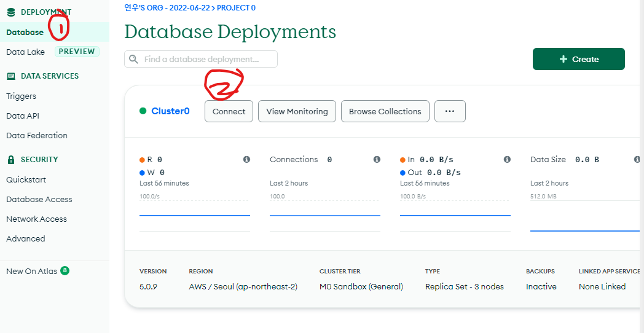Screen dimensions: 644x333
Task: Click the PREVIEW badge next to Data Lake
Action: [x=77, y=52]
